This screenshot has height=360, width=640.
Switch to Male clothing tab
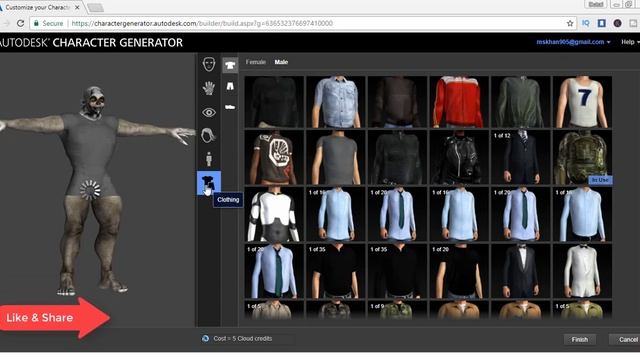[281, 62]
